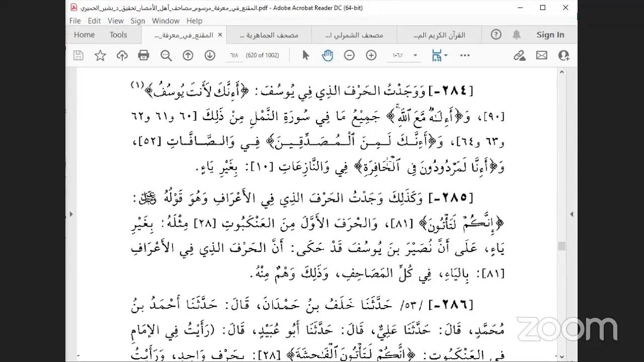Send the file by email envelope icon
The height and width of the screenshot is (362, 644).
point(541,55)
